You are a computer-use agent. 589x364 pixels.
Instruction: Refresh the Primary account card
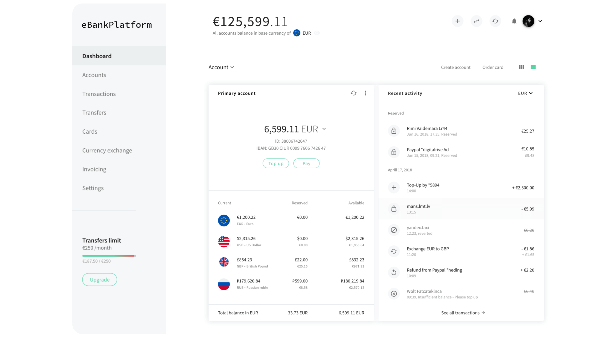click(353, 93)
